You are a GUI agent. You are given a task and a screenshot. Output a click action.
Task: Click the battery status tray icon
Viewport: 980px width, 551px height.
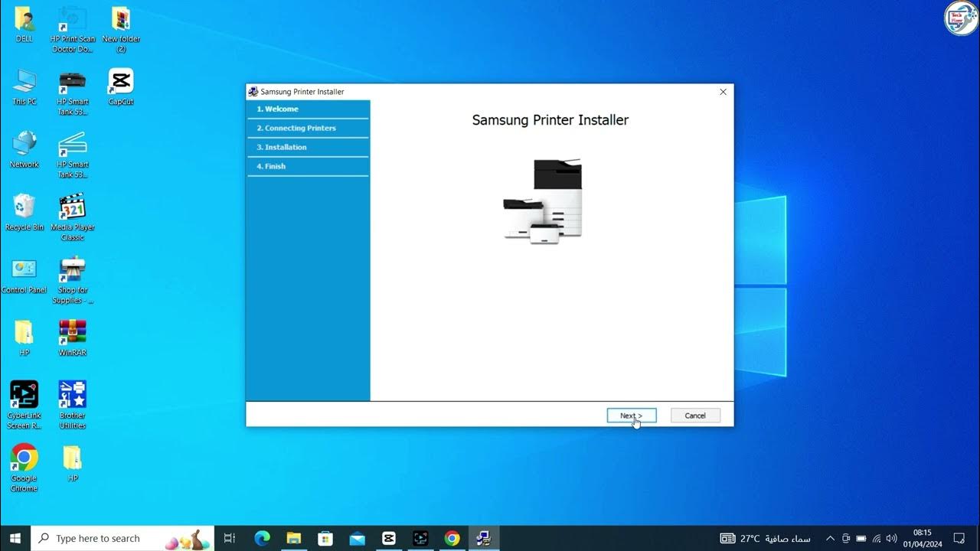pyautogui.click(x=861, y=539)
